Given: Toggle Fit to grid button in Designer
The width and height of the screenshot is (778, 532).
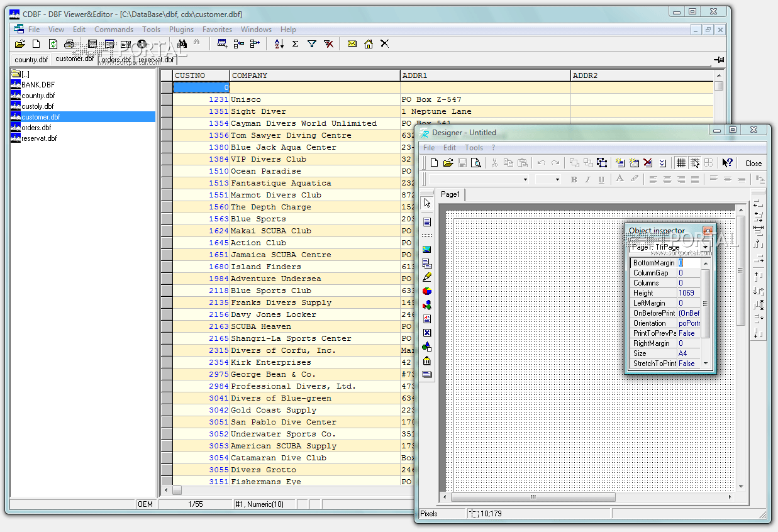Looking at the screenshot, I should pos(708,163).
